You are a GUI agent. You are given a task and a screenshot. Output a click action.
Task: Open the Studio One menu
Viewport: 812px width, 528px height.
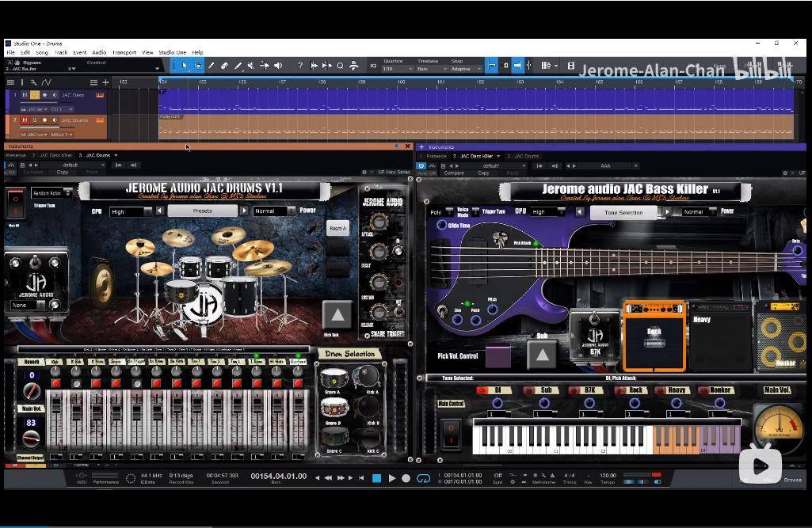pos(173,52)
